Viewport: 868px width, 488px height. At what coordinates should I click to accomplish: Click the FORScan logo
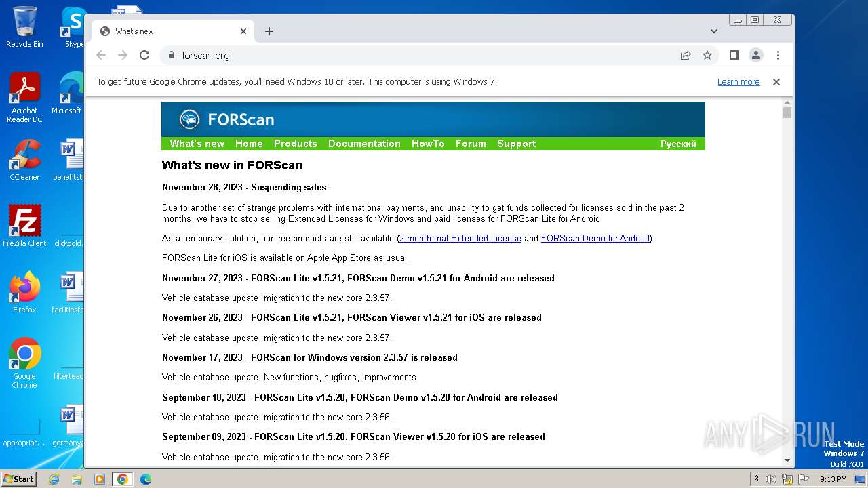pos(227,119)
